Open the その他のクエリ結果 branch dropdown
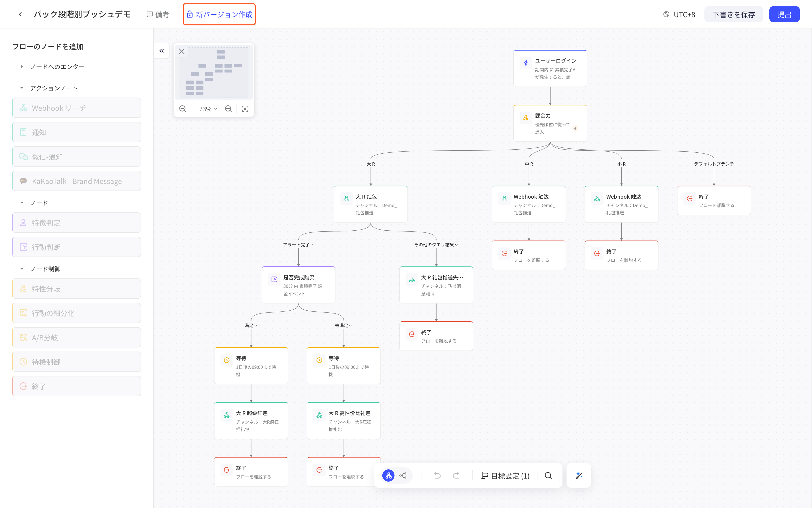The height and width of the screenshot is (508, 812). tap(436, 245)
